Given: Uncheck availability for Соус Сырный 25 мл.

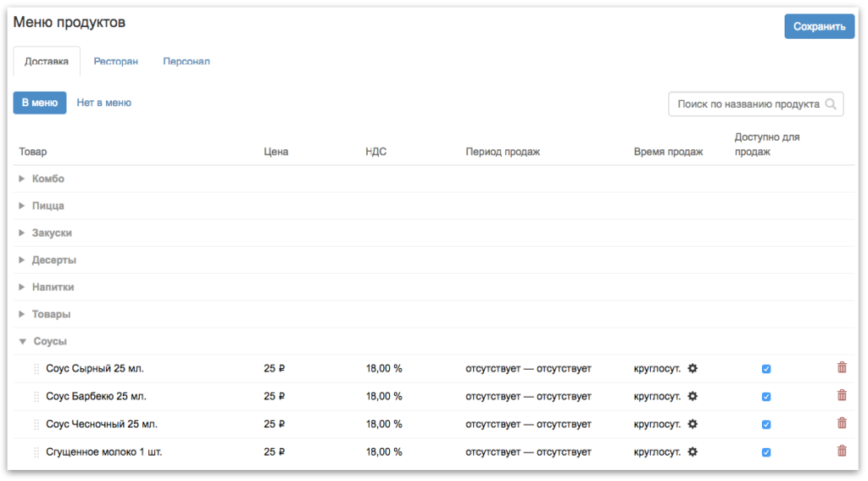Looking at the screenshot, I should point(766,369).
